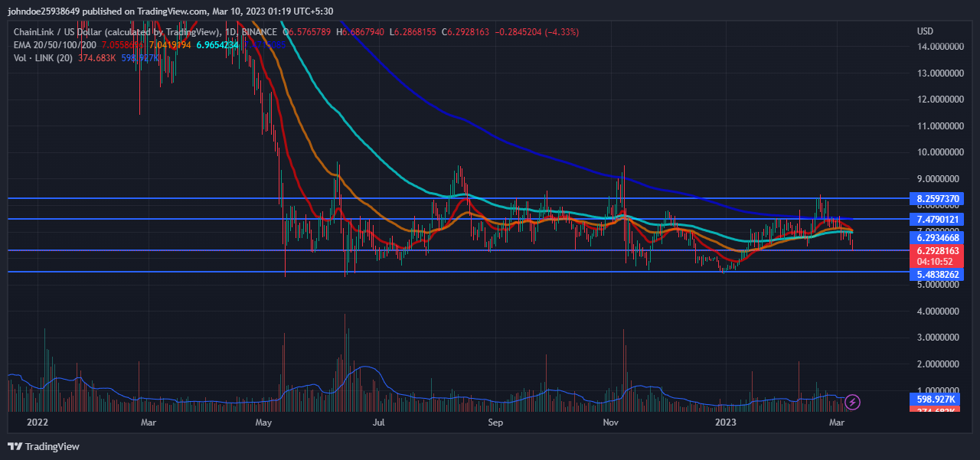The image size is (980, 460).
Task: Click the 2023 label on the time axis
Action: tap(724, 422)
